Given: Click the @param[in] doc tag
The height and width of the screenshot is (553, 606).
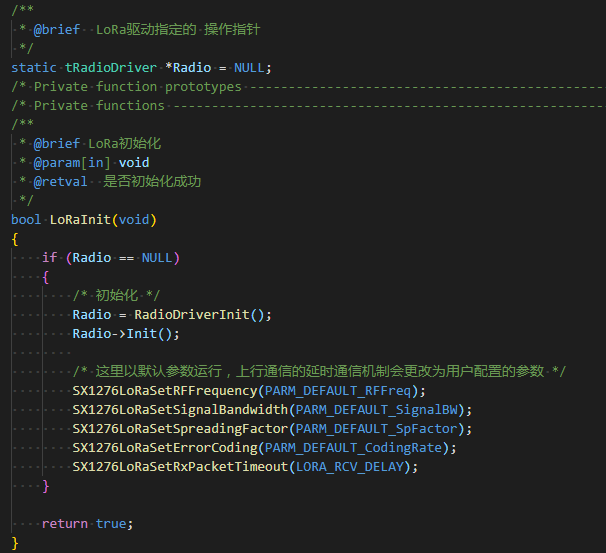Looking at the screenshot, I should pos(72,163).
